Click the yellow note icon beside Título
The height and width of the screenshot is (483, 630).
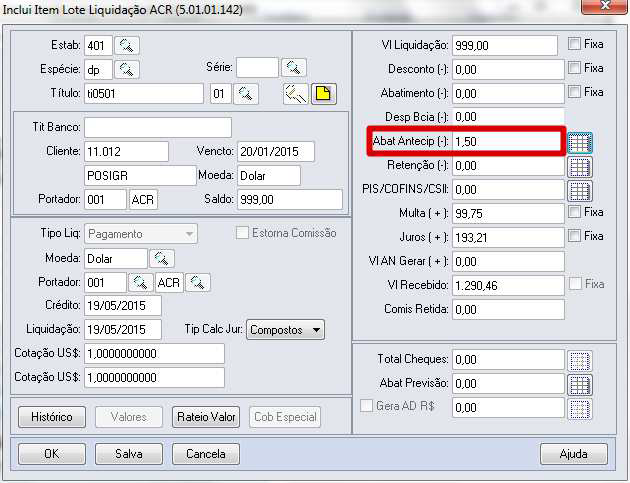323,94
